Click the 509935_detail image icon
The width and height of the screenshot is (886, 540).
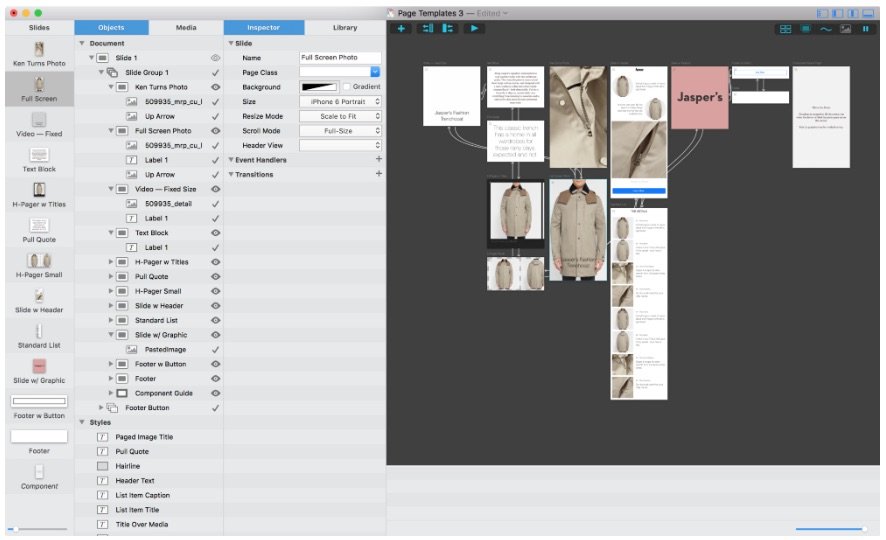click(132, 204)
